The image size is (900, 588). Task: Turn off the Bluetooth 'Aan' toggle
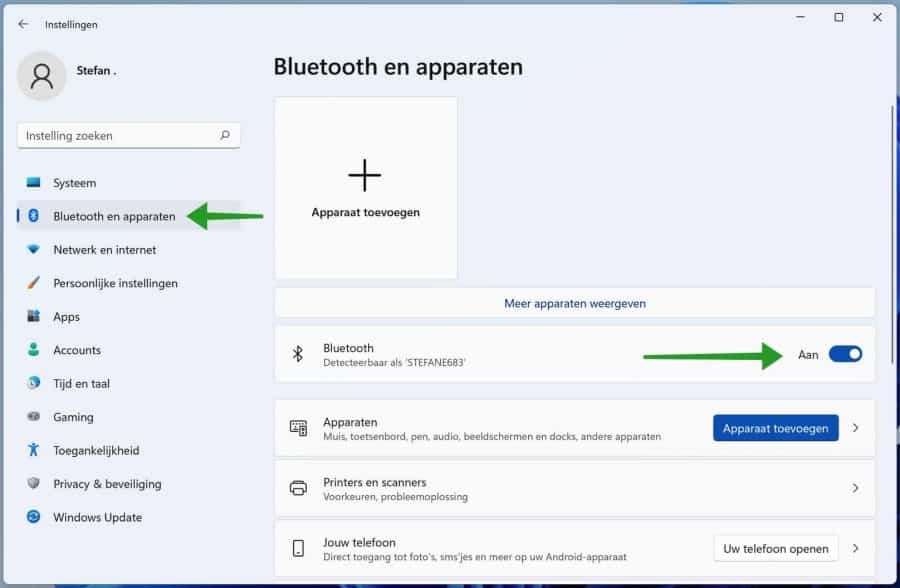pos(845,354)
